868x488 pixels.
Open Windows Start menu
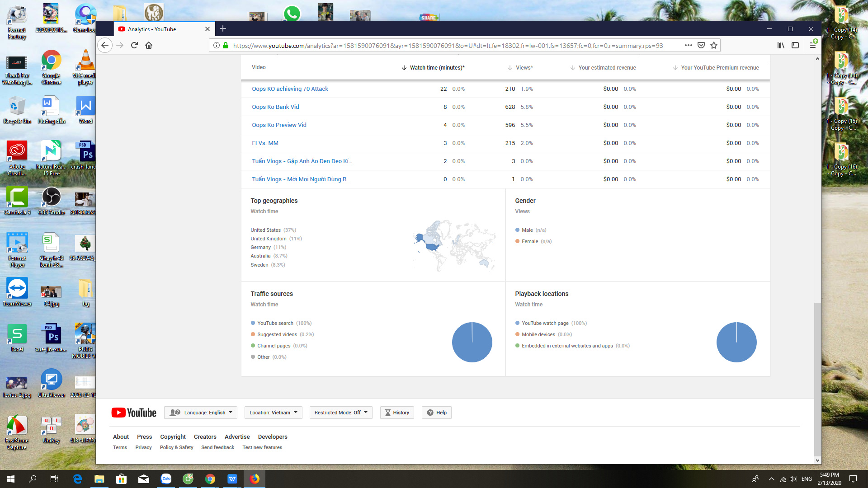(x=11, y=479)
